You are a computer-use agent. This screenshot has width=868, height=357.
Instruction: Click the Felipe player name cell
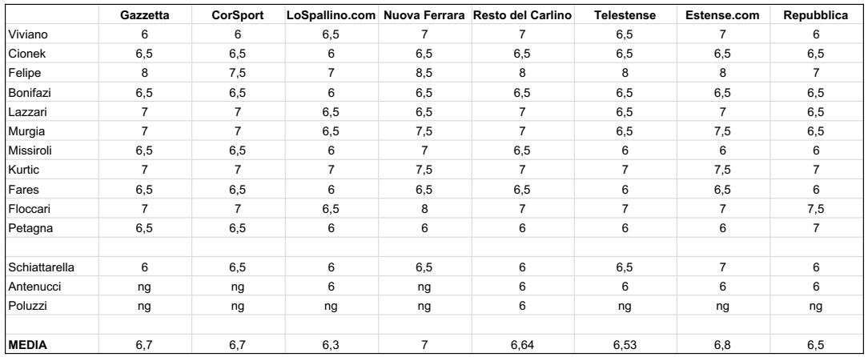(24, 73)
